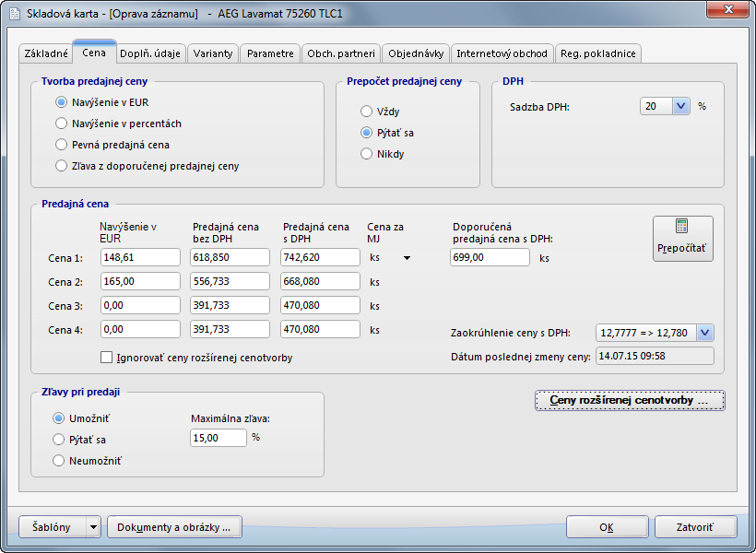Click the Maximálna zľava percentage field
This screenshot has height=553, width=756.
(x=219, y=438)
